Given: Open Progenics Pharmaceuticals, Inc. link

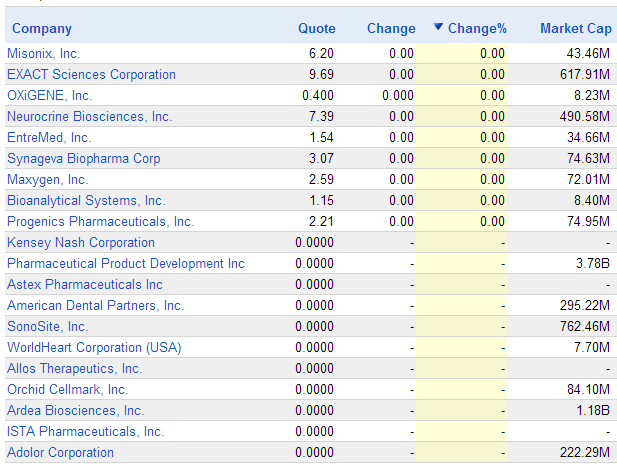Looking at the screenshot, I should [101, 222].
